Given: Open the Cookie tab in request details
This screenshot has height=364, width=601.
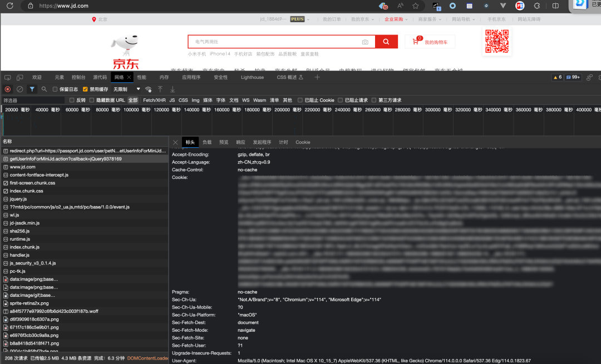Looking at the screenshot, I should pos(303,142).
